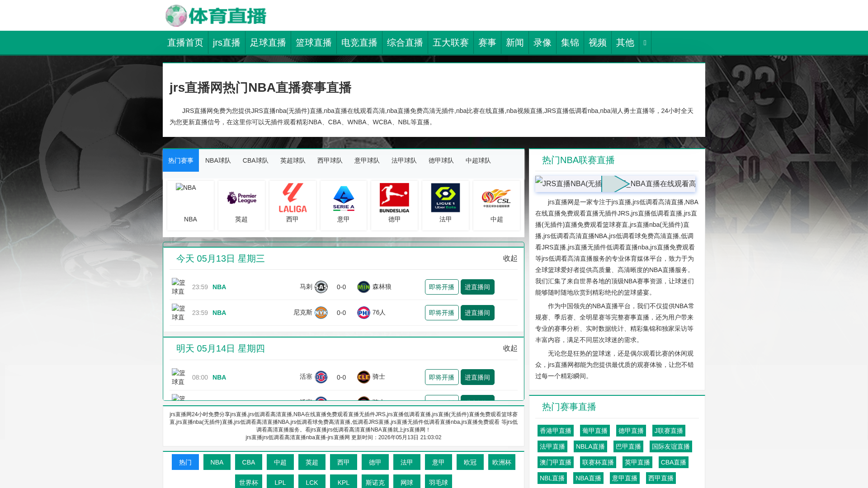This screenshot has width=868, height=488.
Task: Open NBL直播 tag link
Action: coord(552,478)
